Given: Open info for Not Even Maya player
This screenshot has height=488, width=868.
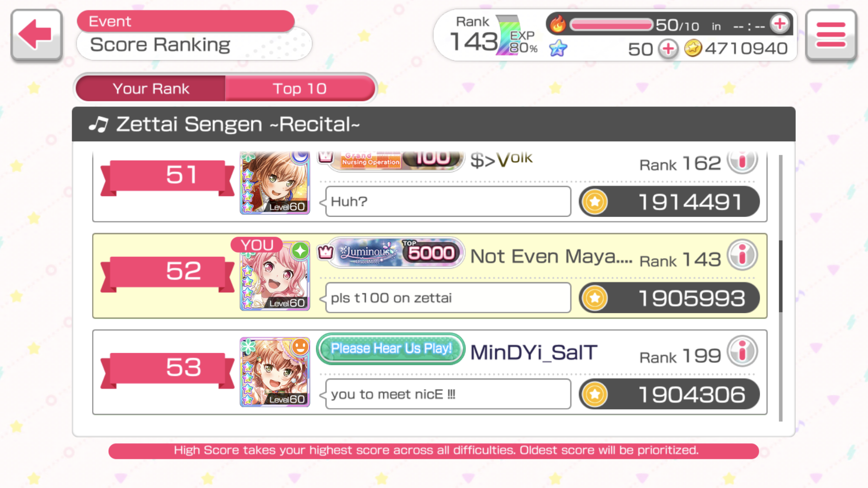Looking at the screenshot, I should point(742,255).
